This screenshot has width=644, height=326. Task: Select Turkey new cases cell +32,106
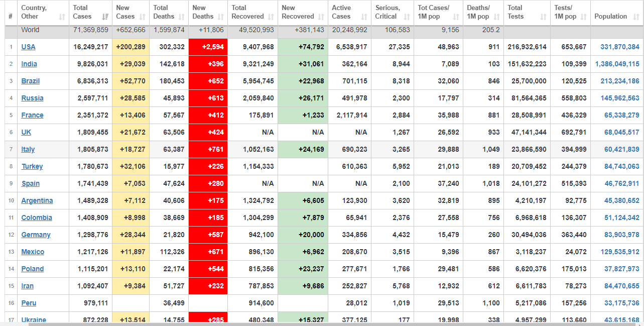pos(130,166)
